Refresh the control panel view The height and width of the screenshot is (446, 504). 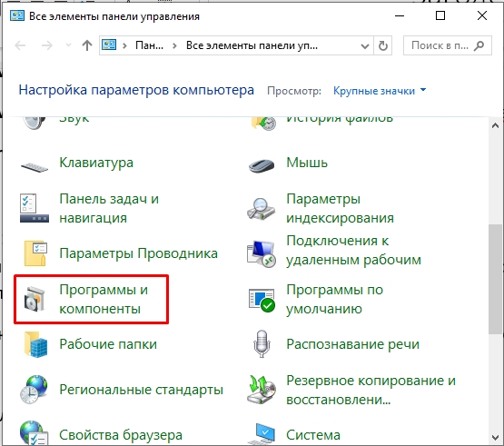383,45
